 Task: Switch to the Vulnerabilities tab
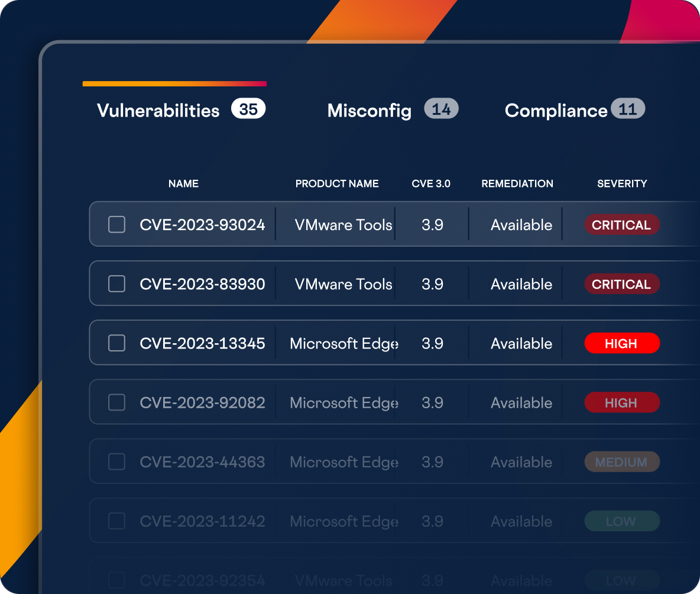pyautogui.click(x=158, y=111)
